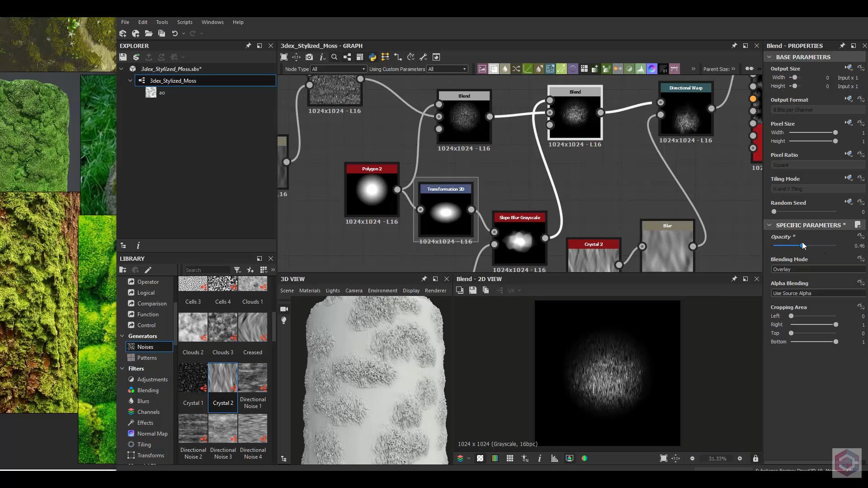
Task: Click the video camera icon in 3D view
Action: click(284, 309)
